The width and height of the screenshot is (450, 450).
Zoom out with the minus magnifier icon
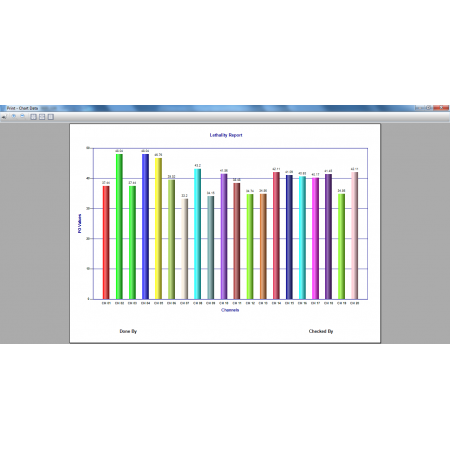(x=22, y=117)
